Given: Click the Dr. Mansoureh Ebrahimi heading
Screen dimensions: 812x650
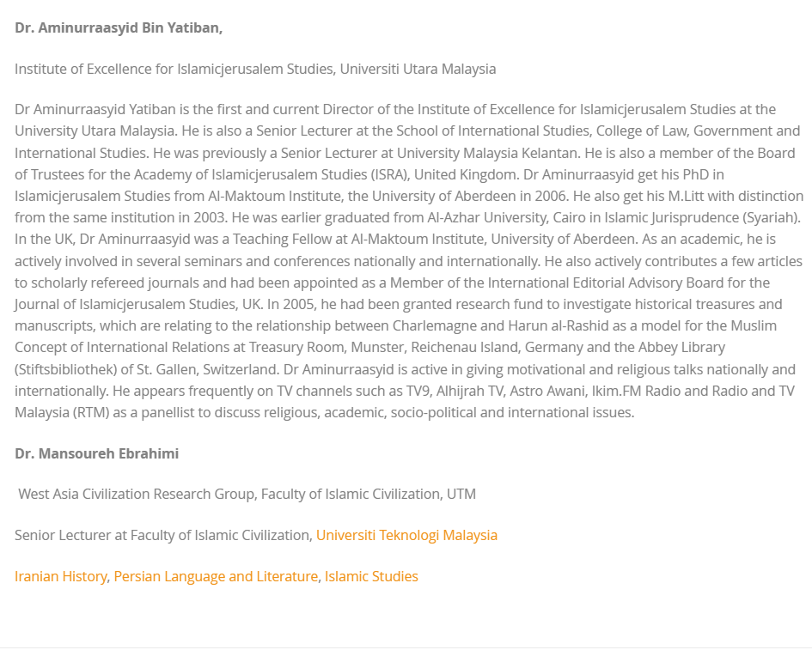Looking at the screenshot, I should tap(96, 453).
